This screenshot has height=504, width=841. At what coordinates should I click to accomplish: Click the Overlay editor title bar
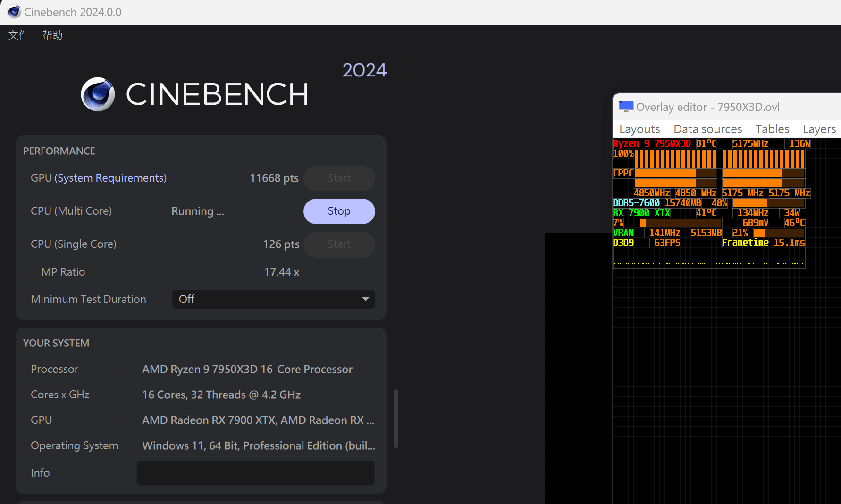727,107
